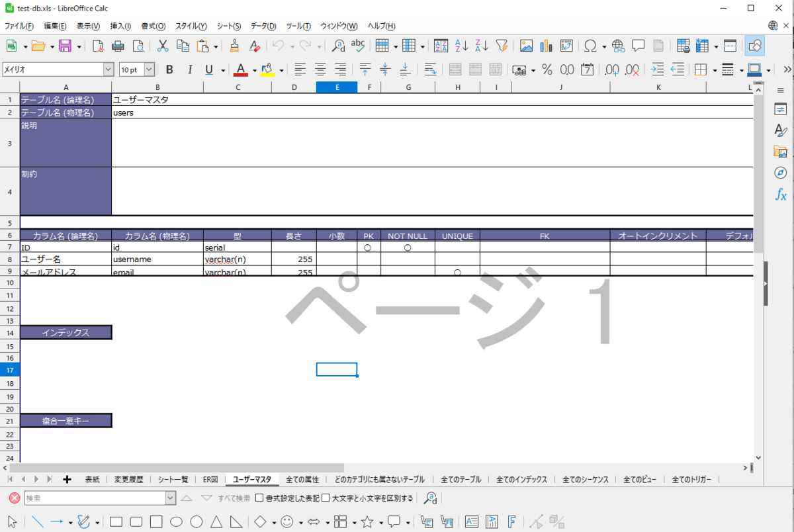The height and width of the screenshot is (532, 794).
Task: Check the 大文字と小文字を区別する option
Action: (326, 498)
